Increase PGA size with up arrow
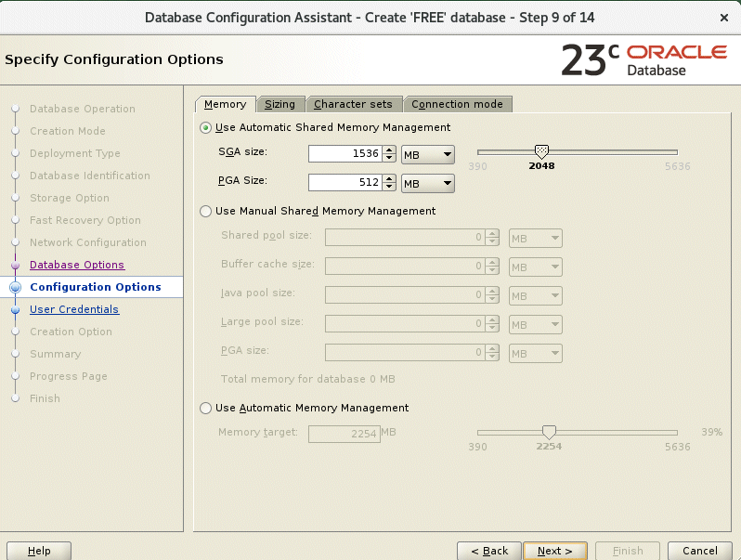741x560 pixels. coord(389,179)
